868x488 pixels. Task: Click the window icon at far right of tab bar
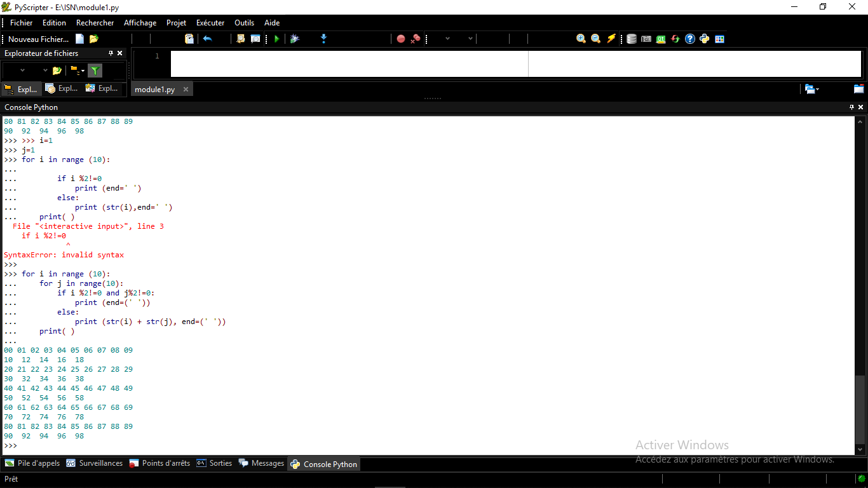[858, 89]
